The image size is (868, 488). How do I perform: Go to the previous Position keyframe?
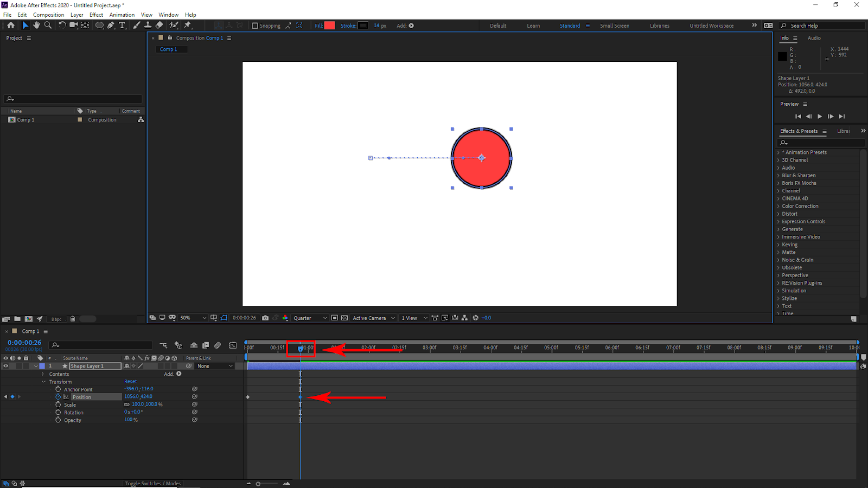5,397
